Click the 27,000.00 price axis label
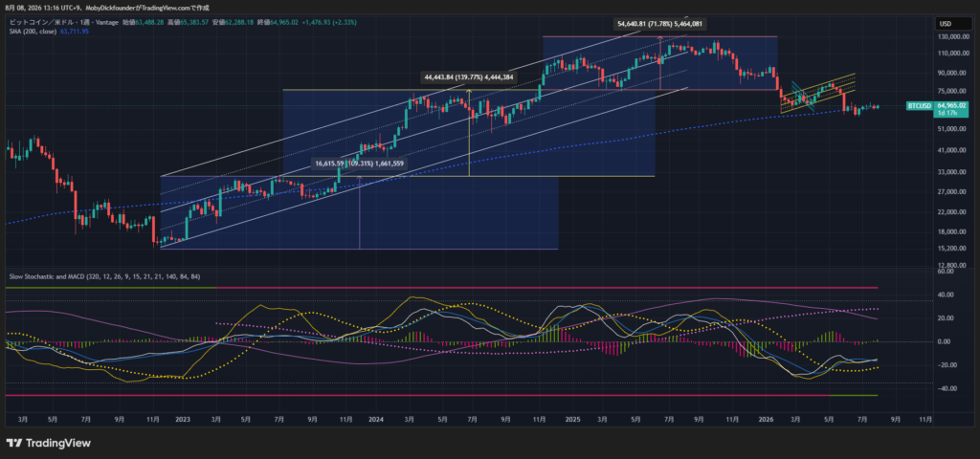This screenshot has height=459, width=980. tap(950, 192)
